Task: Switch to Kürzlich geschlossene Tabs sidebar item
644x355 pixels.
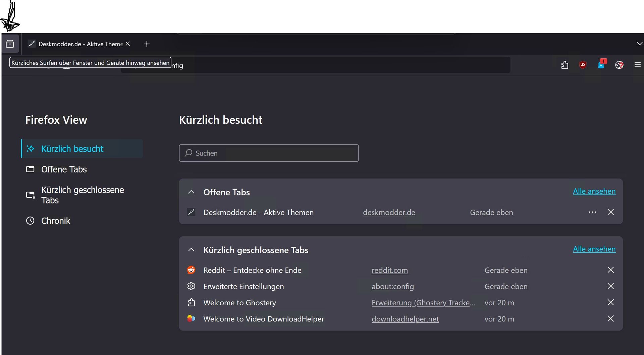Action: tap(82, 195)
